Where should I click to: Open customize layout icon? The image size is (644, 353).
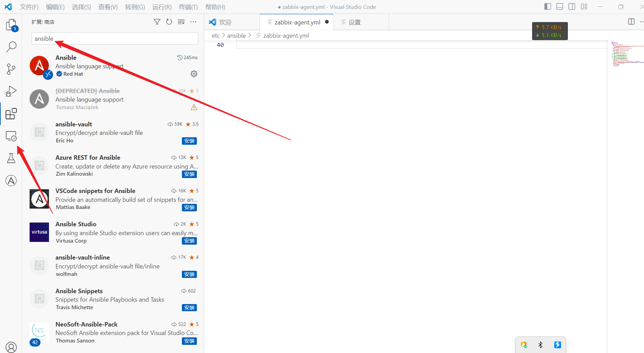pos(584,6)
